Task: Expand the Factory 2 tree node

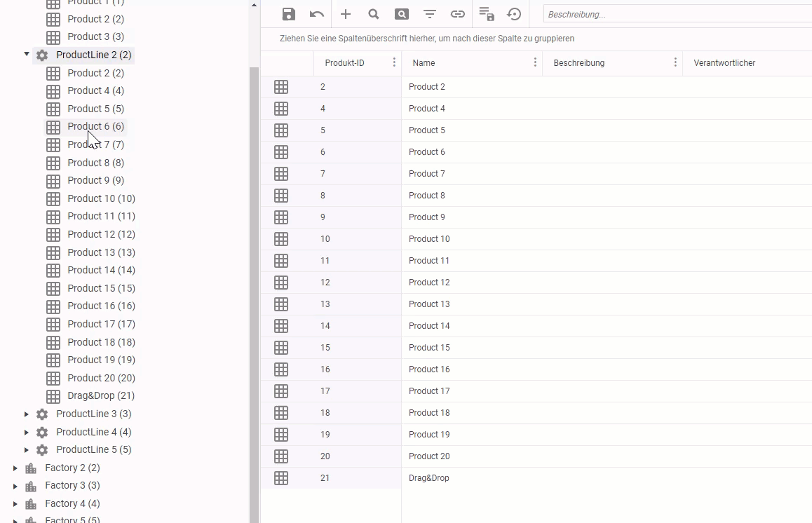Action: pyautogui.click(x=15, y=468)
